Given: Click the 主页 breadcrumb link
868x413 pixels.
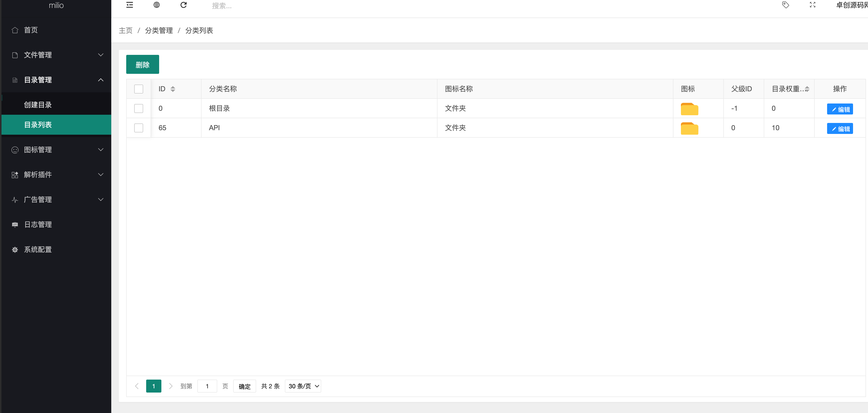Looking at the screenshot, I should [126, 31].
